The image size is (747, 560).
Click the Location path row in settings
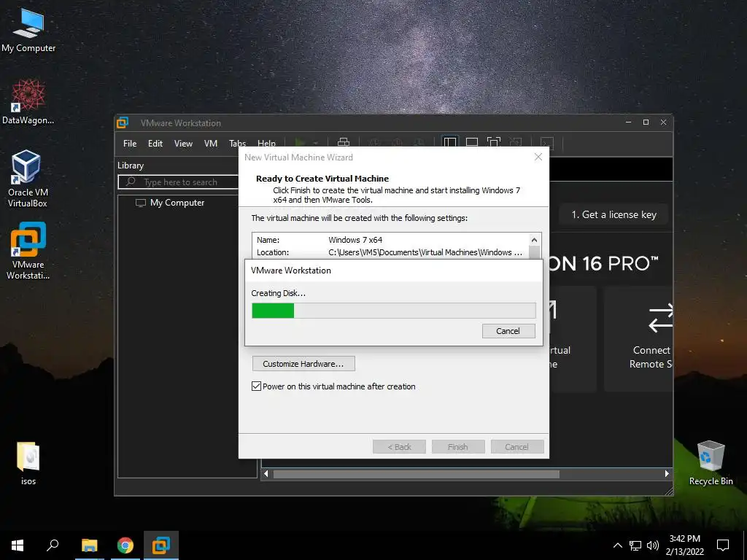pyautogui.click(x=390, y=252)
